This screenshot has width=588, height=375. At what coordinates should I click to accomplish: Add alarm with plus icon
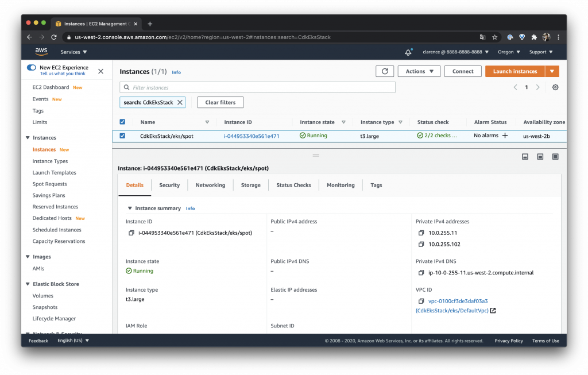click(505, 136)
